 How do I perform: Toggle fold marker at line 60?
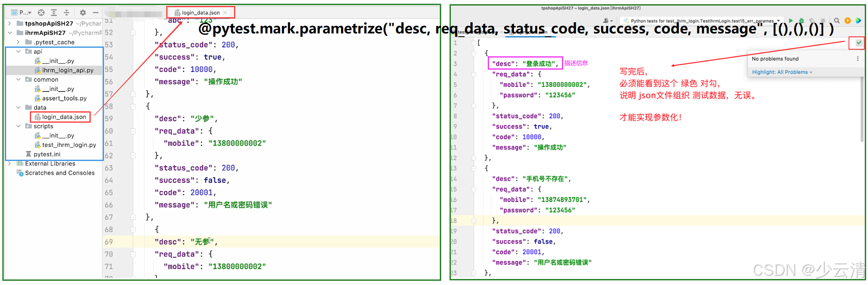pyautogui.click(x=133, y=131)
